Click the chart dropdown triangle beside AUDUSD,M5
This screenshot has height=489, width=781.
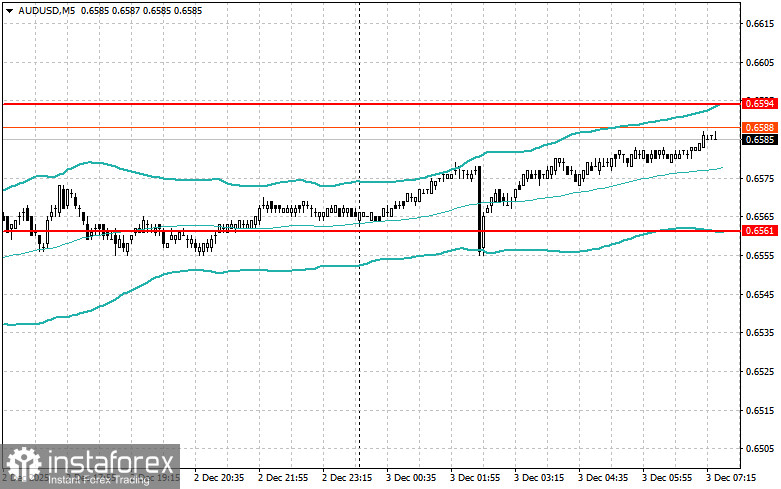click(x=9, y=11)
